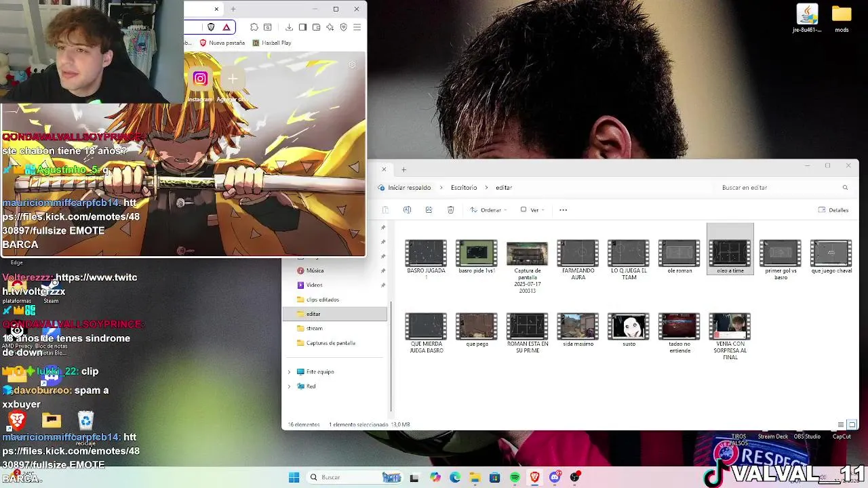Open Discord from taskbar
This screenshot has width=868, height=488.
pyautogui.click(x=555, y=477)
